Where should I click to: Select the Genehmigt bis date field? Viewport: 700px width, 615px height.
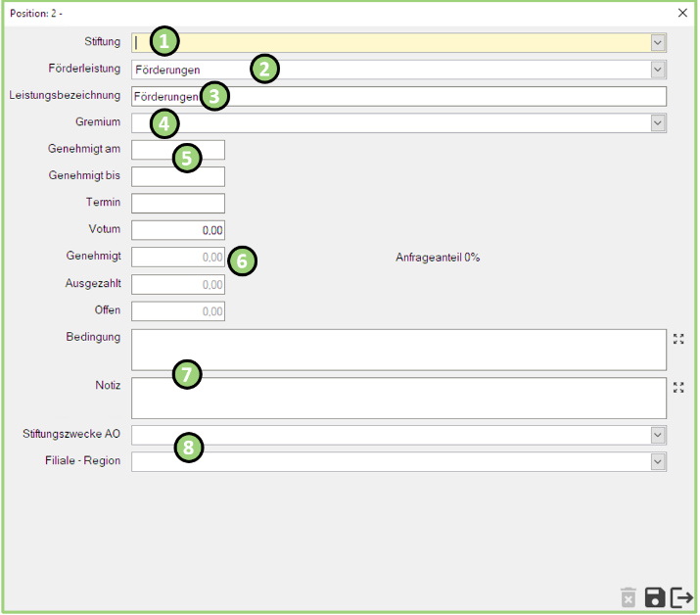(x=178, y=176)
